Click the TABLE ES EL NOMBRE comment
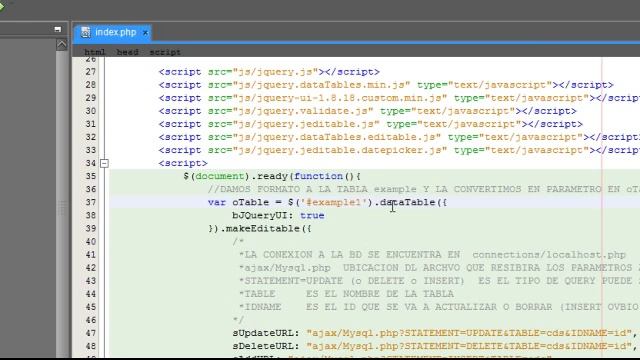Image resolution: width=640 pixels, height=360 pixels. [x=347, y=294]
